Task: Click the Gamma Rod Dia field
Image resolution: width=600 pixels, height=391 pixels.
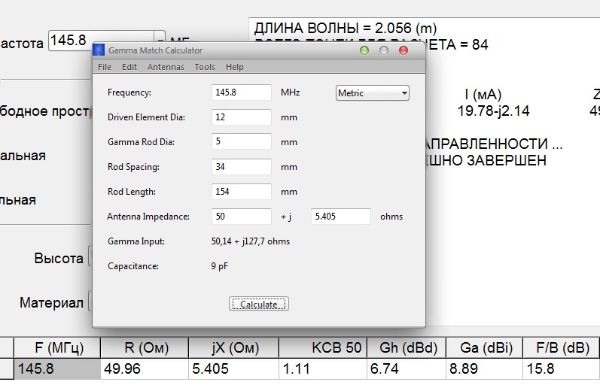Action: [241, 142]
